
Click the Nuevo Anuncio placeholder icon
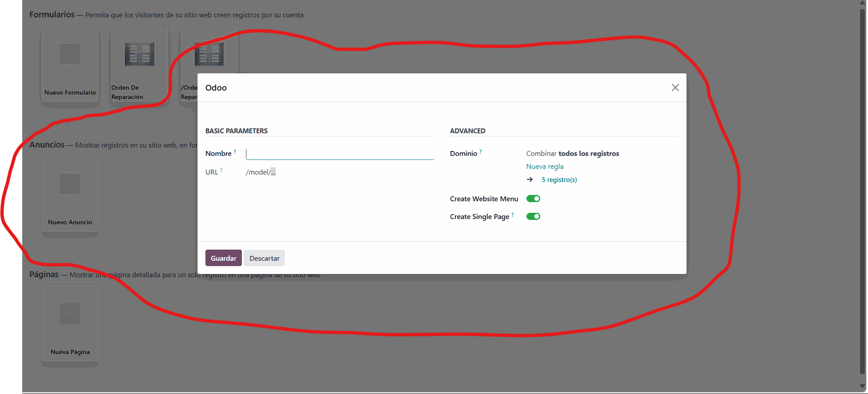[70, 183]
